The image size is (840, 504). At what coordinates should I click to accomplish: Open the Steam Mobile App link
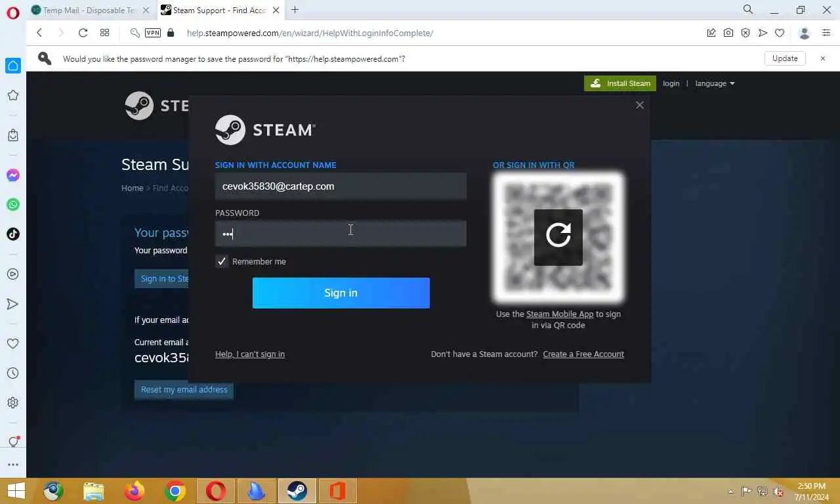pyautogui.click(x=560, y=314)
